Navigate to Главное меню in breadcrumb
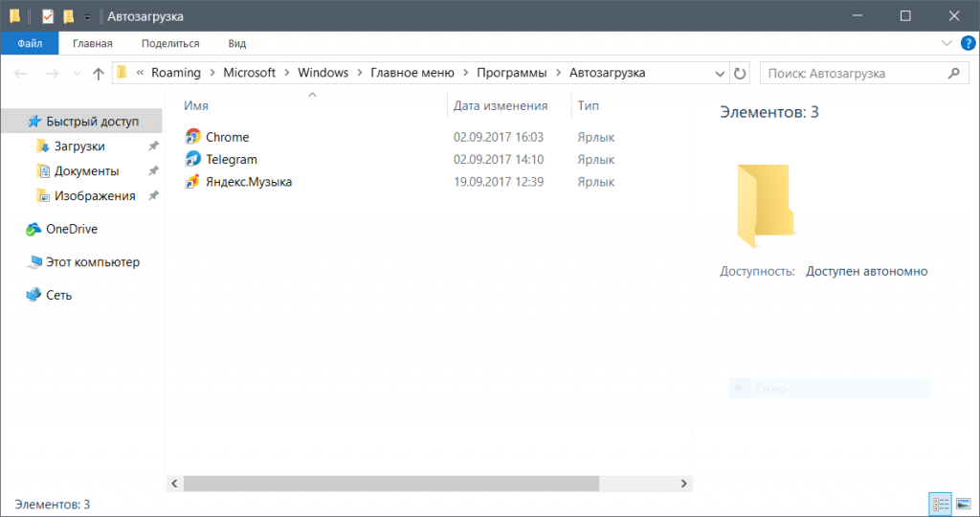The height and width of the screenshot is (517, 980). [x=412, y=73]
